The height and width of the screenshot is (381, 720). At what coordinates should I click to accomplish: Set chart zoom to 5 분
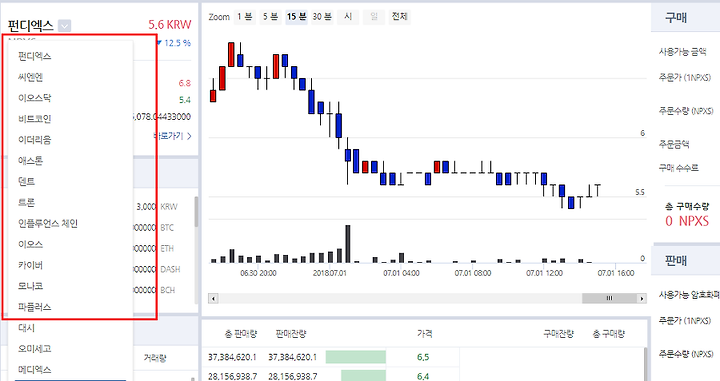(x=270, y=17)
